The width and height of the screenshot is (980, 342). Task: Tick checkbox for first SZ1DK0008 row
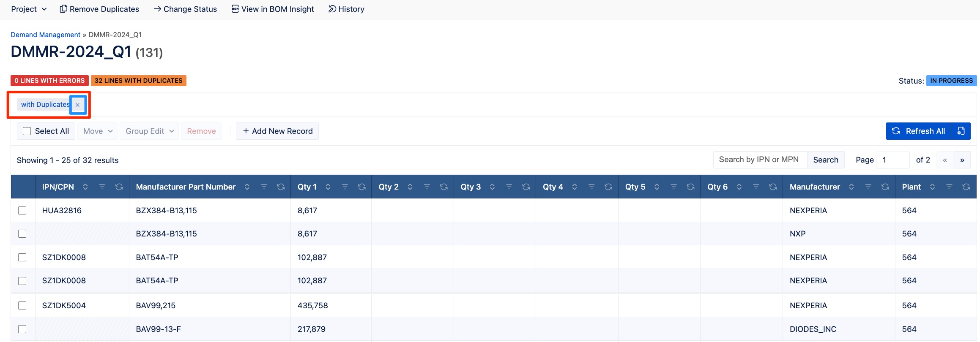pos(22,257)
